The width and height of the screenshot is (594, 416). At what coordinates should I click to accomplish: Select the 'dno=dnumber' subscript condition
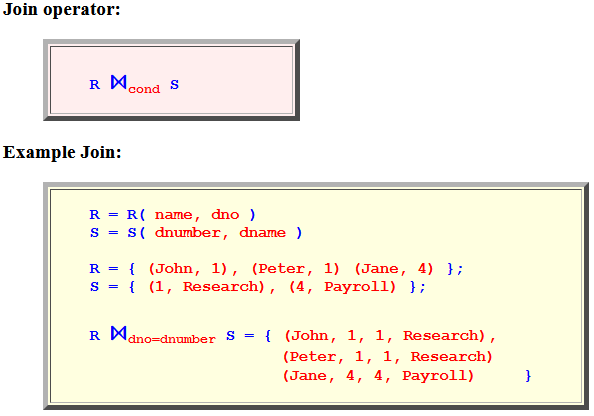click(172, 339)
